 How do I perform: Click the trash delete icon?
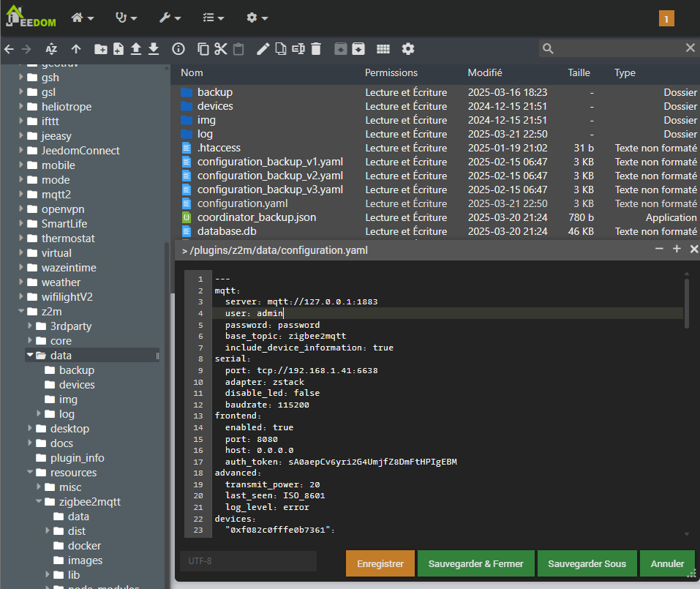coord(316,49)
